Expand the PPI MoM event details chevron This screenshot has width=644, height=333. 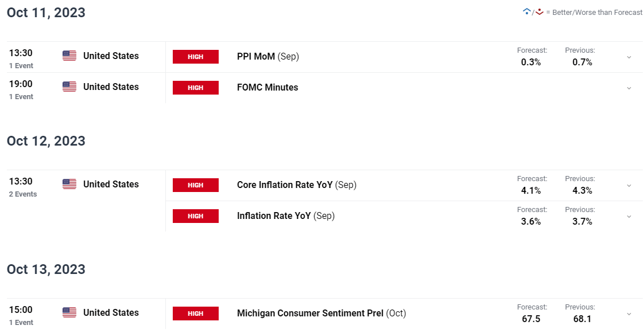[x=629, y=57]
